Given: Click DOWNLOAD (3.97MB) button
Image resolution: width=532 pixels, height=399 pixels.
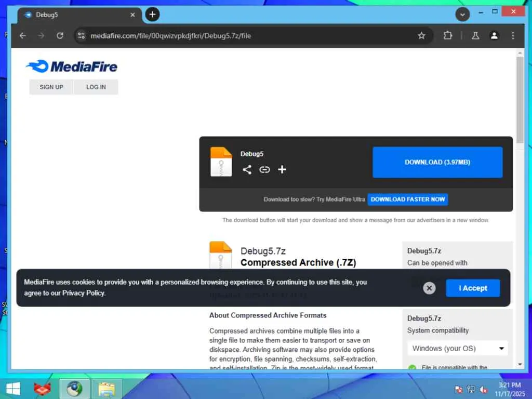Looking at the screenshot, I should (437, 162).
